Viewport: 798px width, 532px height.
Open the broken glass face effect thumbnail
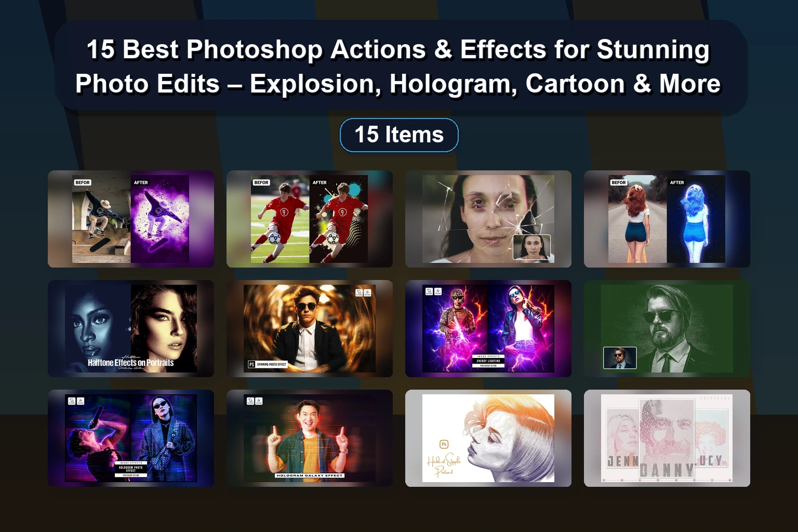488,219
